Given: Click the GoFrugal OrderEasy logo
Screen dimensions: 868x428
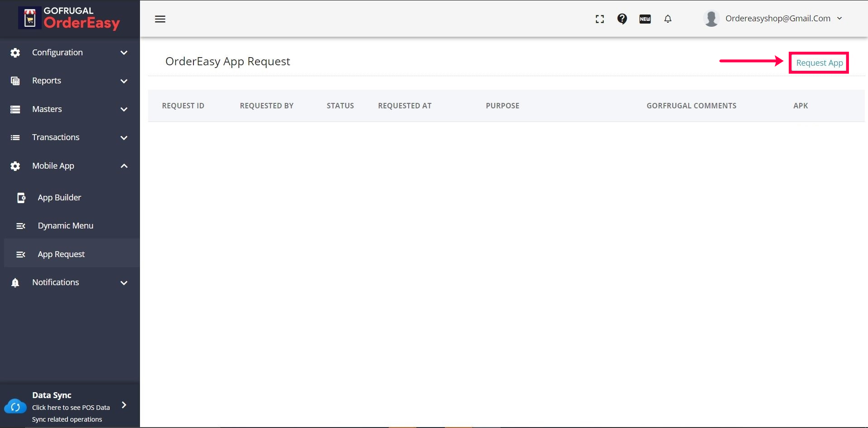Looking at the screenshot, I should [x=69, y=19].
